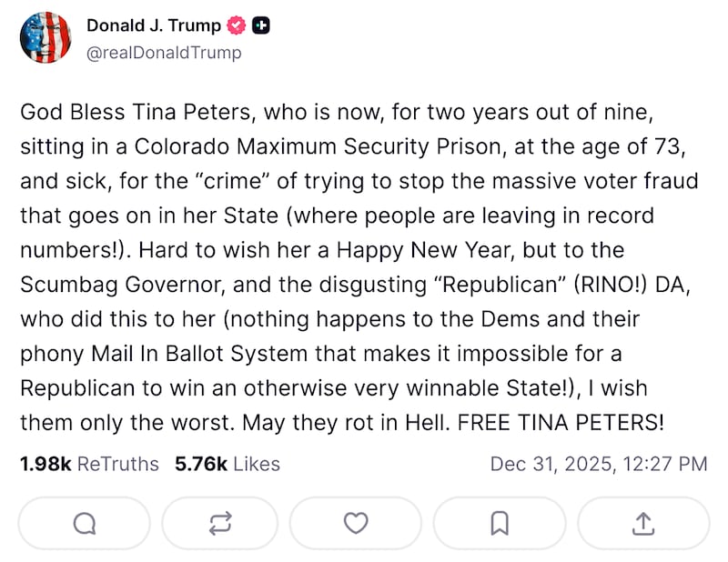Click the black plus badge beside the name
This screenshot has width=728, height=562.
coord(259,25)
